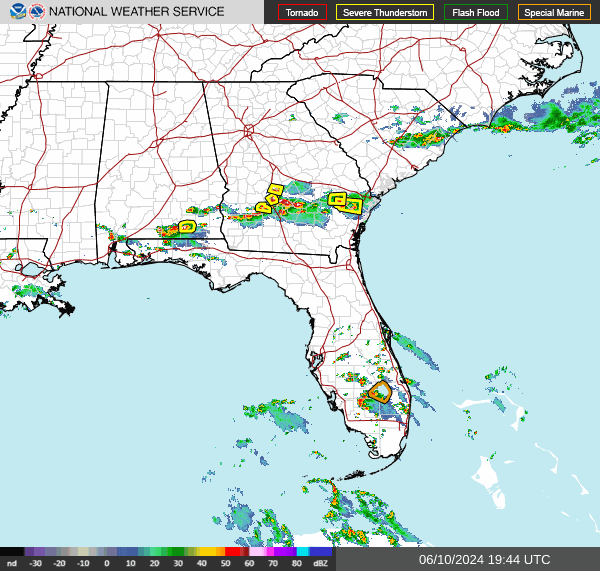The image size is (600, 571).
Task: Click the '50' label on the dBZ scale
Action: [x=225, y=563]
